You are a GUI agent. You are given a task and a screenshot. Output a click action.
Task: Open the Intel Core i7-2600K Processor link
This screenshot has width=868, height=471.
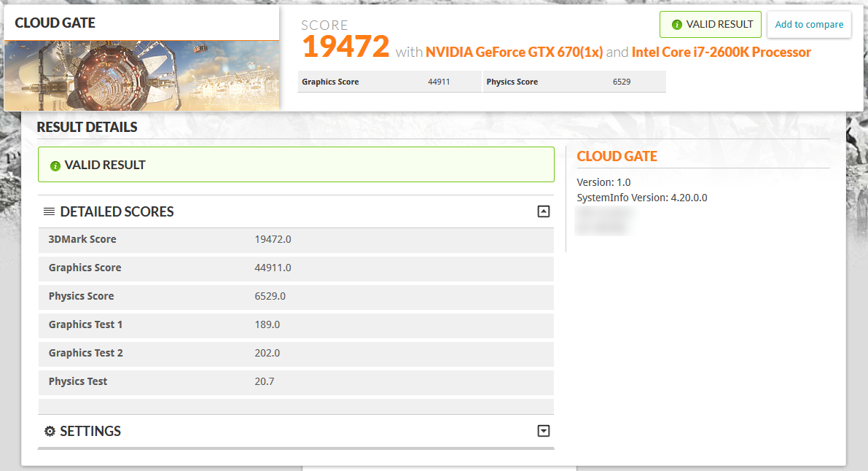(721, 52)
